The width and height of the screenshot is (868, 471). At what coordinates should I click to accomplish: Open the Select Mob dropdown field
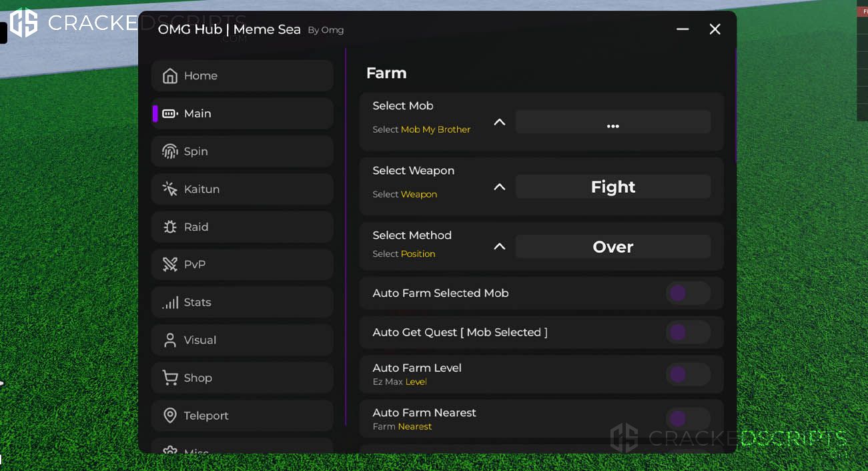tap(613, 122)
